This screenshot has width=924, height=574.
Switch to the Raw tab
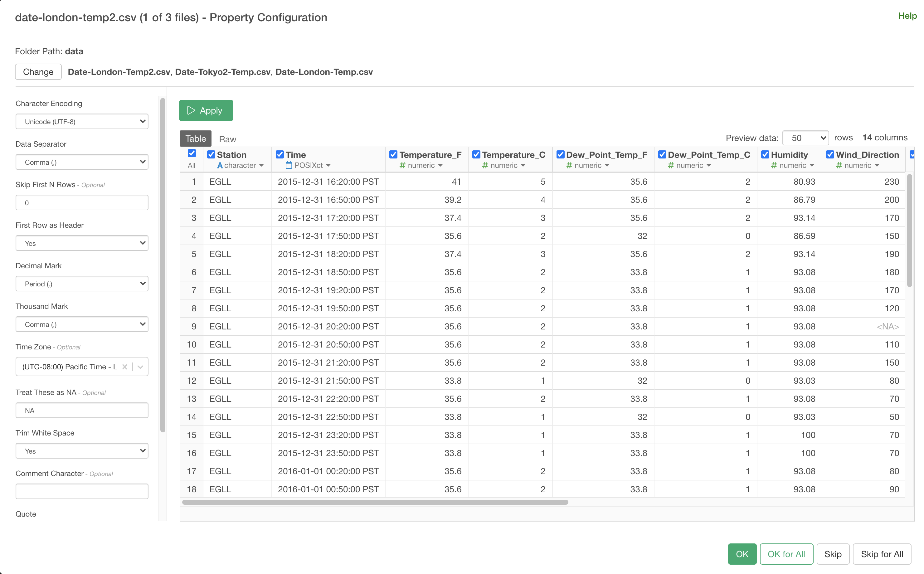coord(227,139)
